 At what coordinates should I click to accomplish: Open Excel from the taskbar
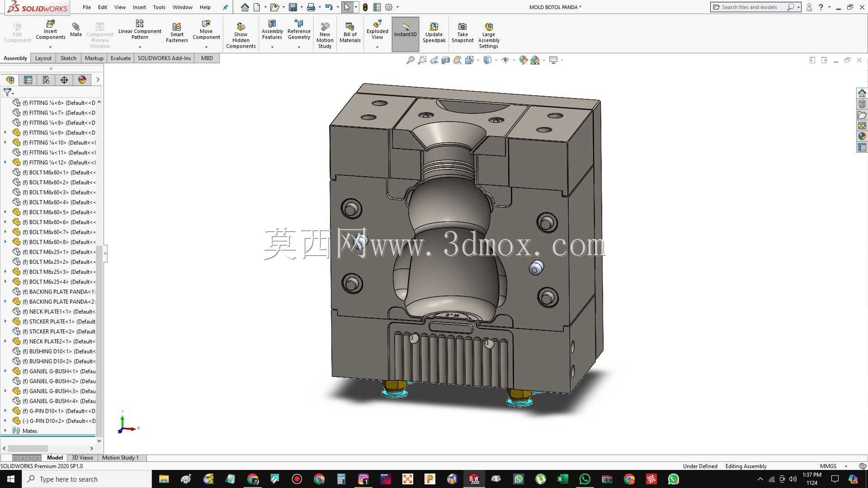562,479
